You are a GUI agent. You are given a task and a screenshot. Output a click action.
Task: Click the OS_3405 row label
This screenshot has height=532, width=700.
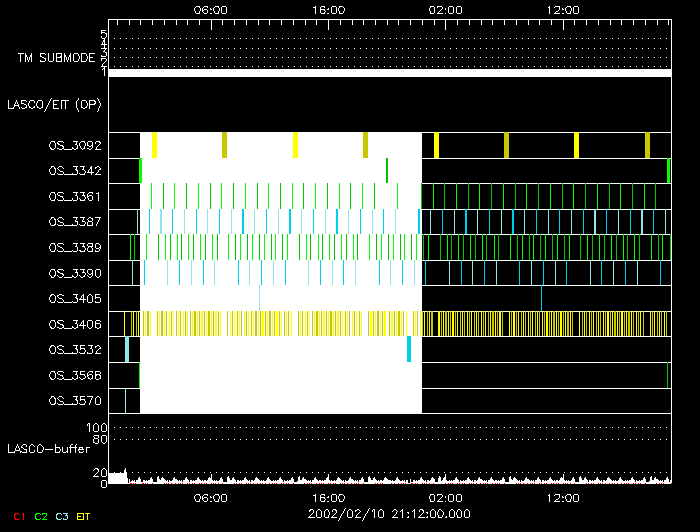pyautogui.click(x=74, y=298)
